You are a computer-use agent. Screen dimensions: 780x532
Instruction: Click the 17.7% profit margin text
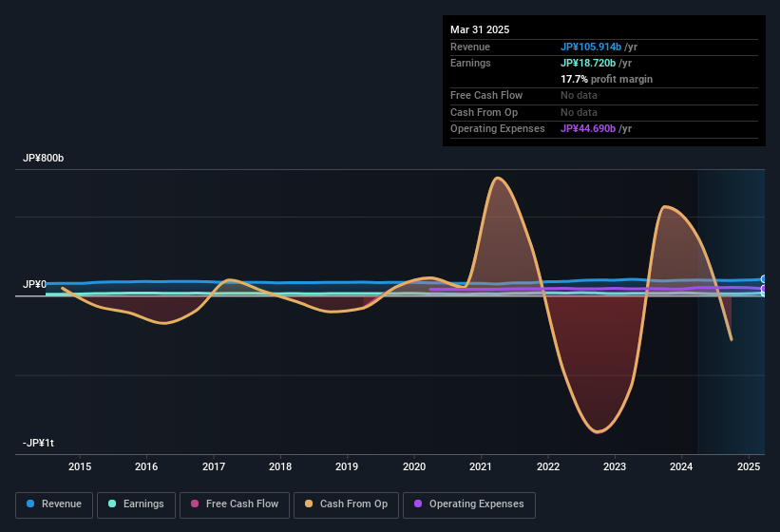tap(606, 79)
